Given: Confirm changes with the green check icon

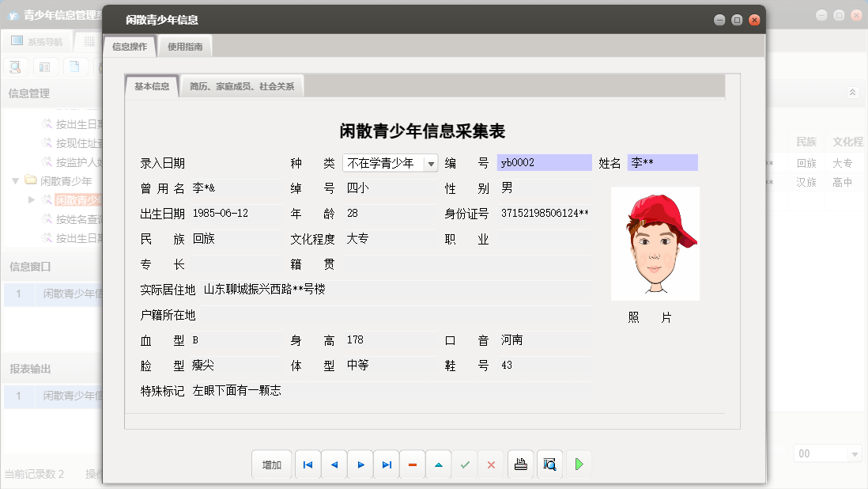Looking at the screenshot, I should [x=464, y=464].
